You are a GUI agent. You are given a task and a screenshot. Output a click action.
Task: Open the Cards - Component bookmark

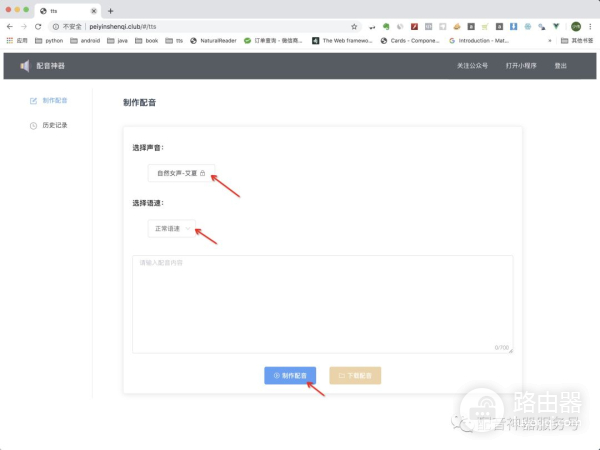[x=410, y=41]
